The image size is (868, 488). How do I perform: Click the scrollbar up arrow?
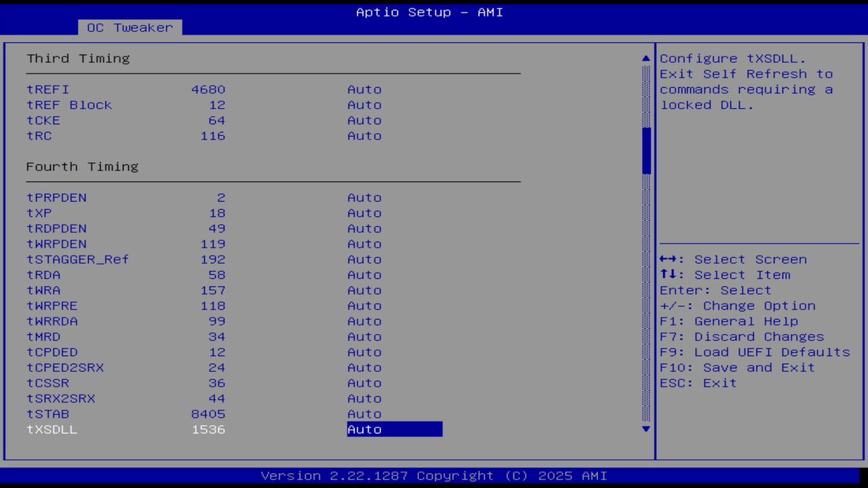tap(646, 59)
